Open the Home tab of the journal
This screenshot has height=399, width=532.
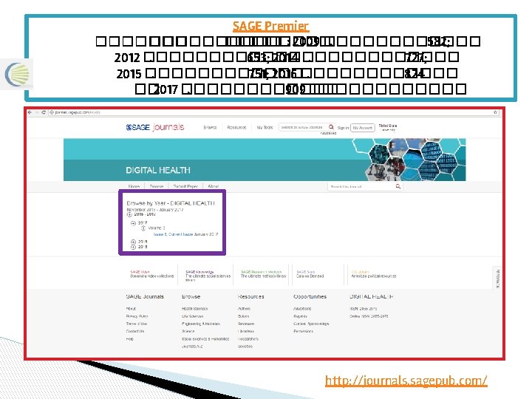point(134,186)
